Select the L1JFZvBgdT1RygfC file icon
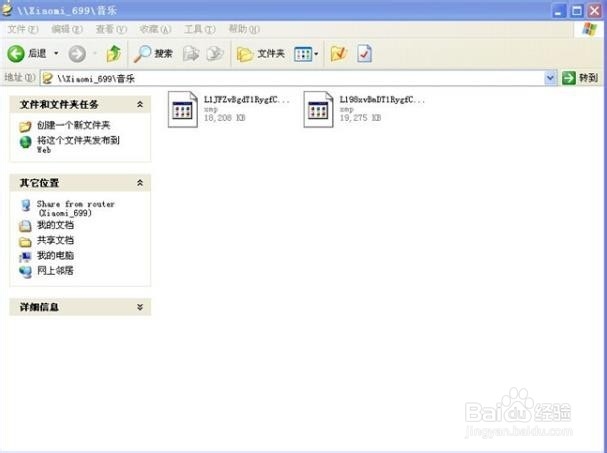 183,110
